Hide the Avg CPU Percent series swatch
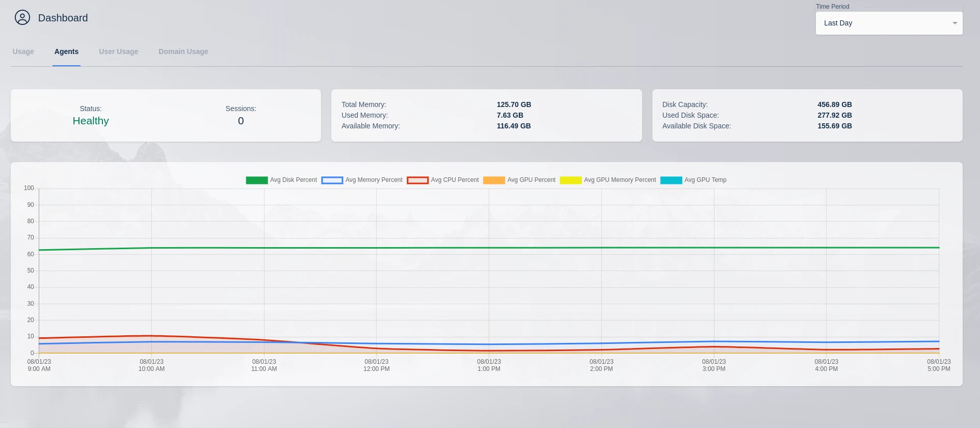The width and height of the screenshot is (980, 428). point(417,180)
